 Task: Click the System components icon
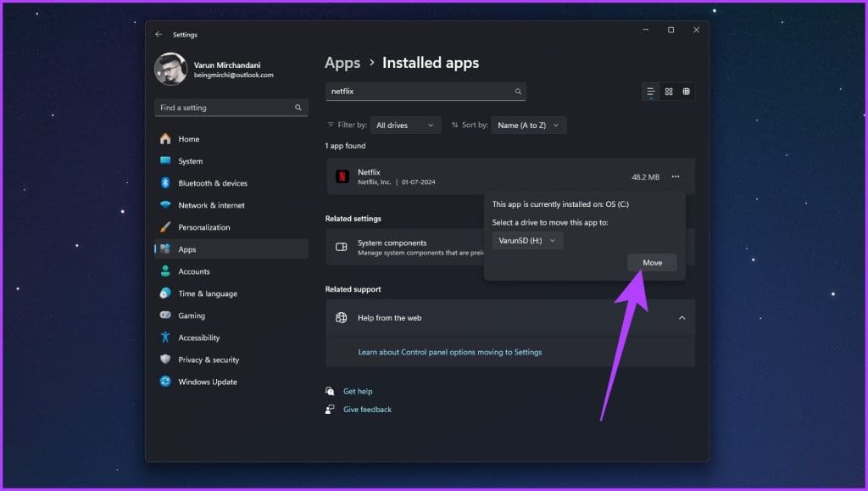coord(342,248)
